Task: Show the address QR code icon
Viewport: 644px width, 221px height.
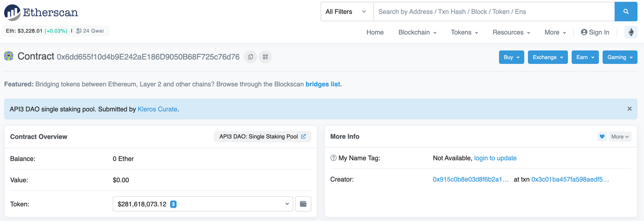Action: [265, 57]
